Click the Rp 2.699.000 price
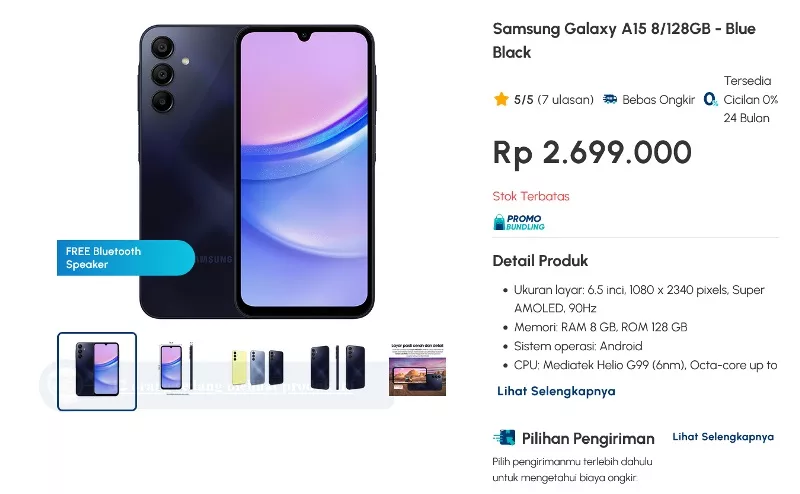 tap(592, 153)
